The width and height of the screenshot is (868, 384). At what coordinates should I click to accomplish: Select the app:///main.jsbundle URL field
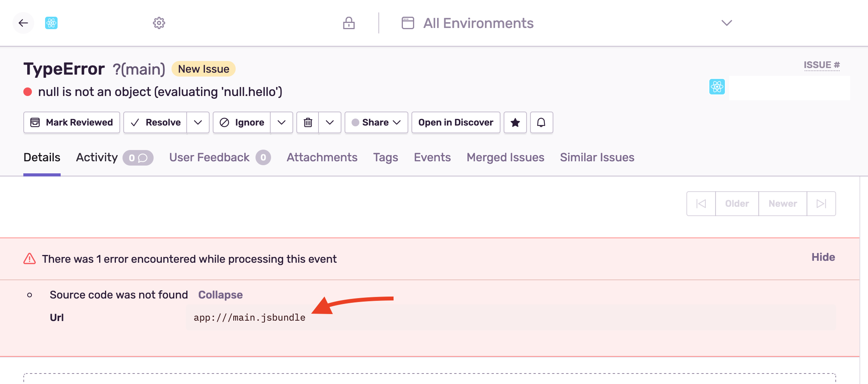[249, 317]
